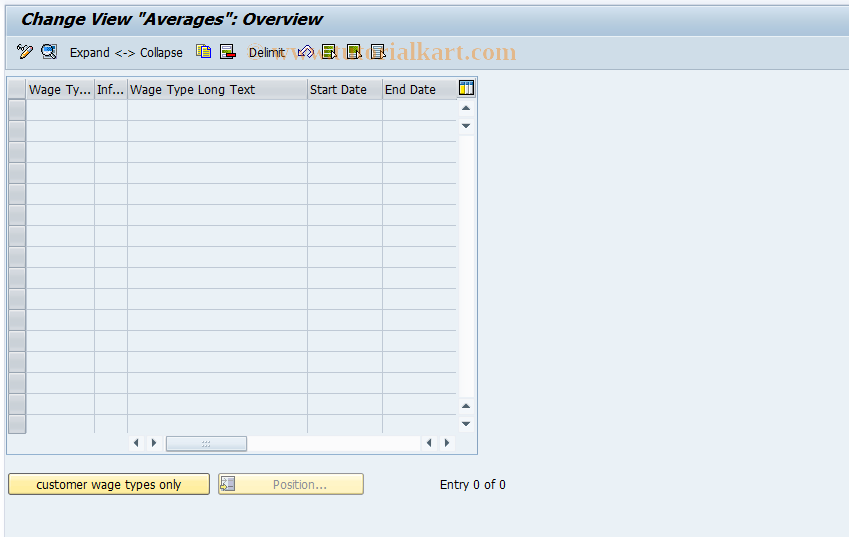849x537 pixels.
Task: Click first row Start Date cell
Action: [x=344, y=110]
